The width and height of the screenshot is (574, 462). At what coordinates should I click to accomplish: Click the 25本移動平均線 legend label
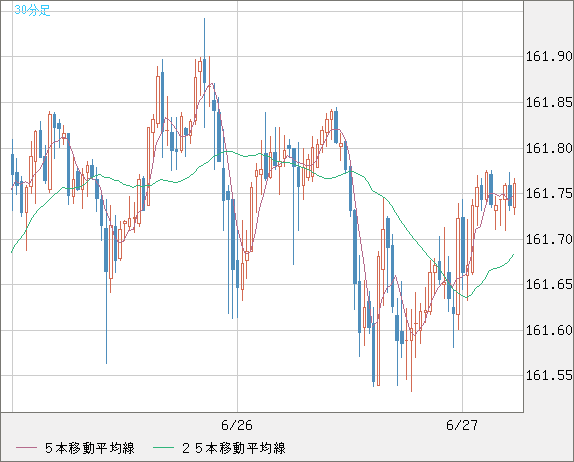coord(234,448)
